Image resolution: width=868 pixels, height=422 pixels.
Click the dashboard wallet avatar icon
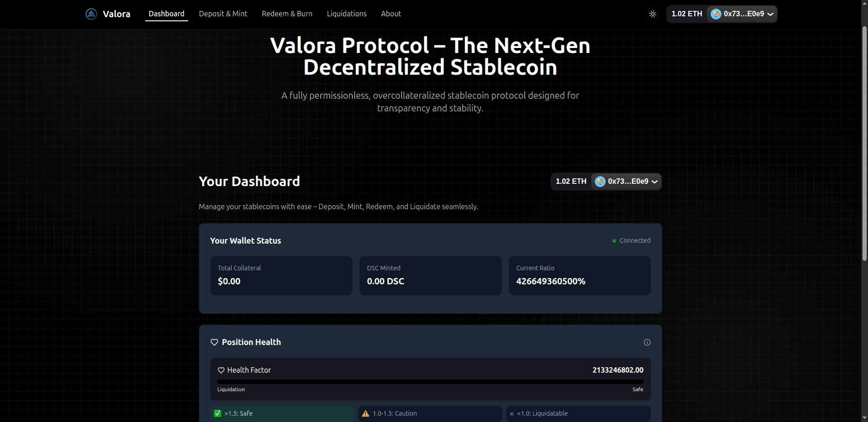(x=600, y=182)
